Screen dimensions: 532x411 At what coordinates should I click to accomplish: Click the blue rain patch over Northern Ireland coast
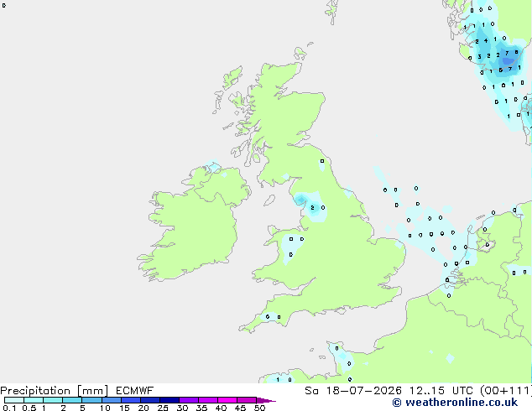(x=213, y=167)
